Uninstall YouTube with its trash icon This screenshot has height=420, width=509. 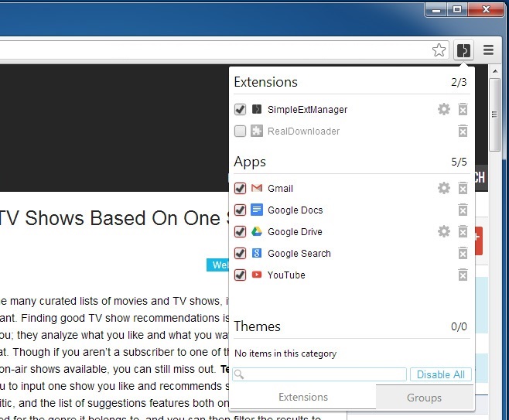[x=463, y=275]
